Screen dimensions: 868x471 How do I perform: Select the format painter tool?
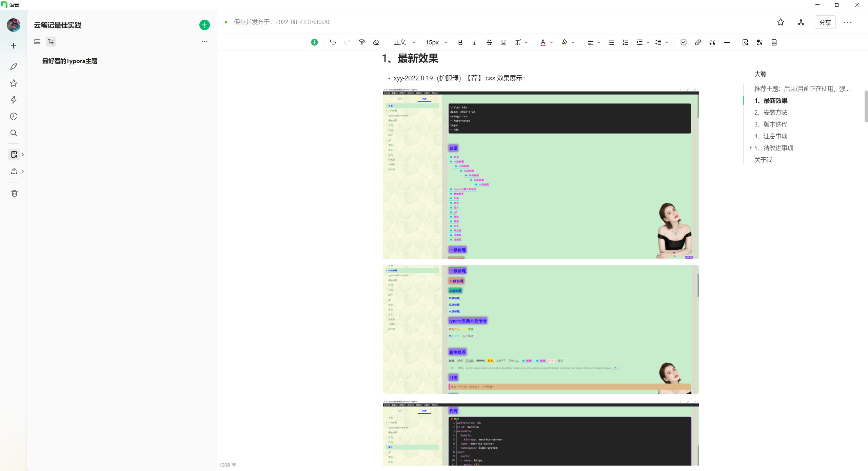362,42
